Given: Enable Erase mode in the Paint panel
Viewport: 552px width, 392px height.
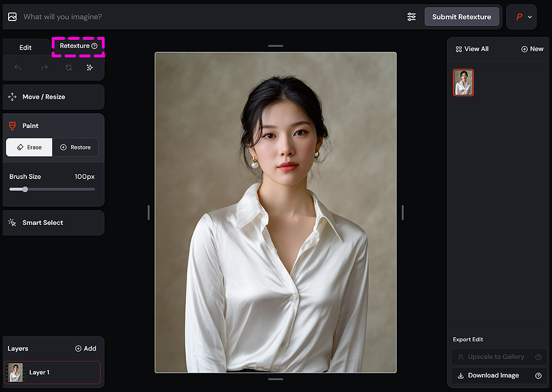Looking at the screenshot, I should click(x=29, y=147).
